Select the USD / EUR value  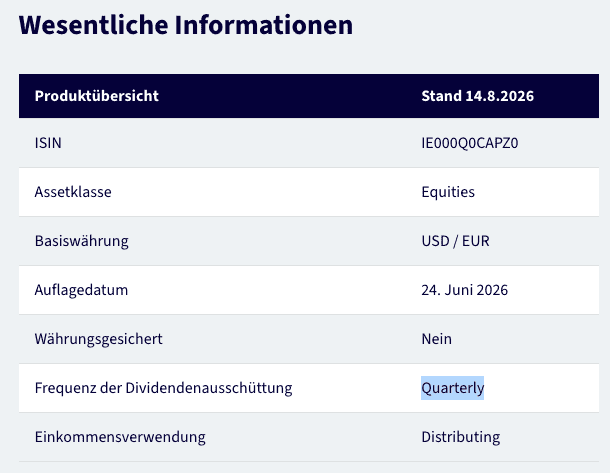coord(455,241)
